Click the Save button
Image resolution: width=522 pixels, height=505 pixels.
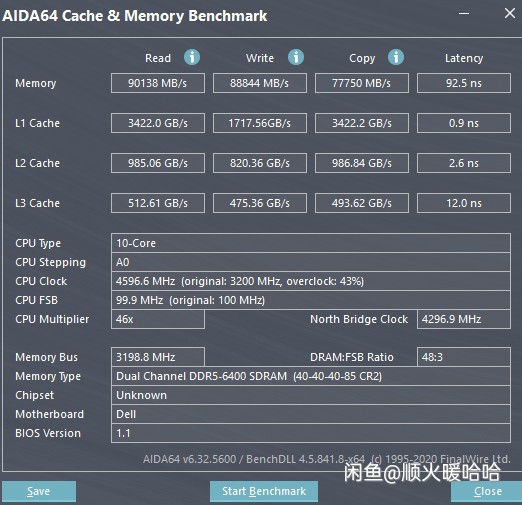39,491
